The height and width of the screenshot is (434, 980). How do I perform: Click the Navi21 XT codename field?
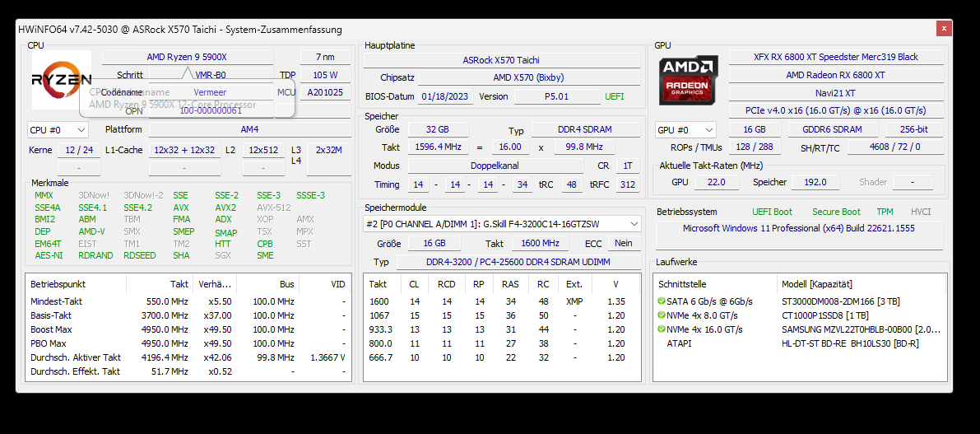tap(835, 92)
